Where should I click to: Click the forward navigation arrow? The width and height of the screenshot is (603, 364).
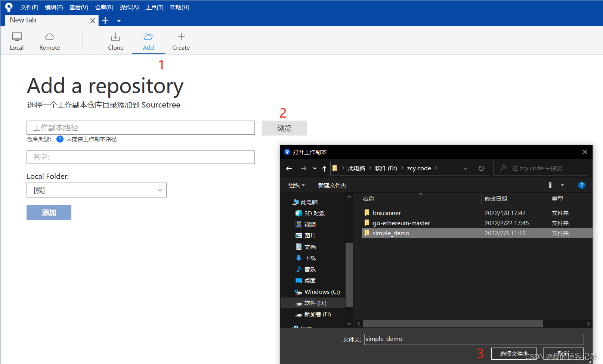click(x=303, y=168)
